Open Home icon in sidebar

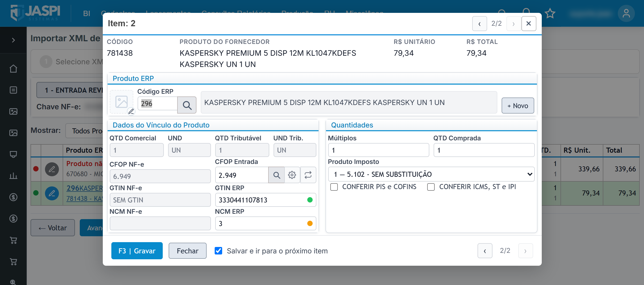[x=13, y=69]
